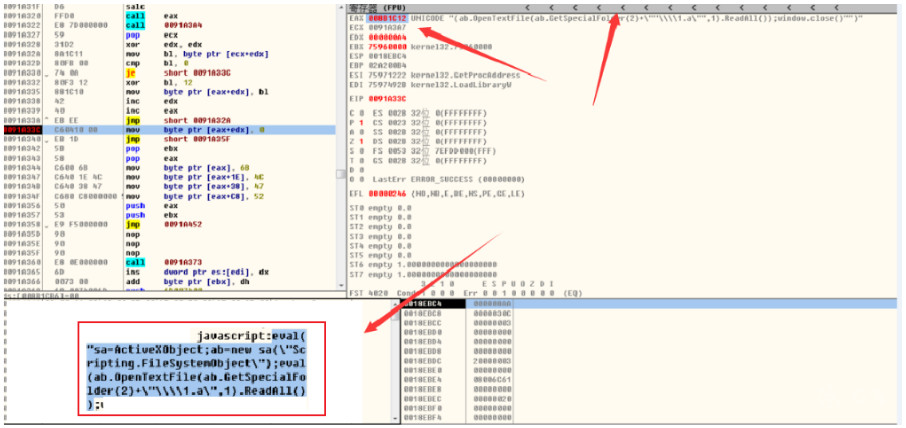Image resolution: width=906 pixels, height=428 pixels.
Task: Click the ESP register value 0018EBC4
Action: [387, 57]
